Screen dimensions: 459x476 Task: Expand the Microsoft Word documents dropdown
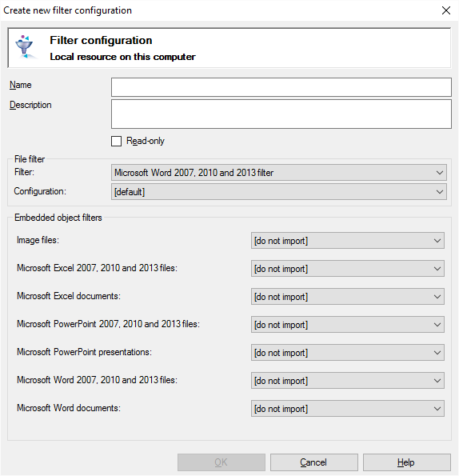click(x=348, y=409)
